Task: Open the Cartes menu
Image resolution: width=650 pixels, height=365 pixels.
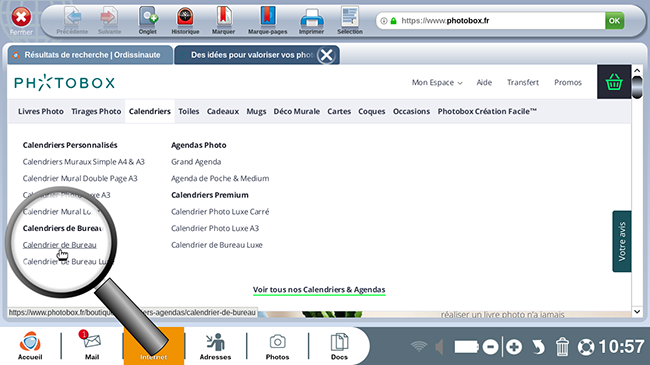Action: point(339,111)
